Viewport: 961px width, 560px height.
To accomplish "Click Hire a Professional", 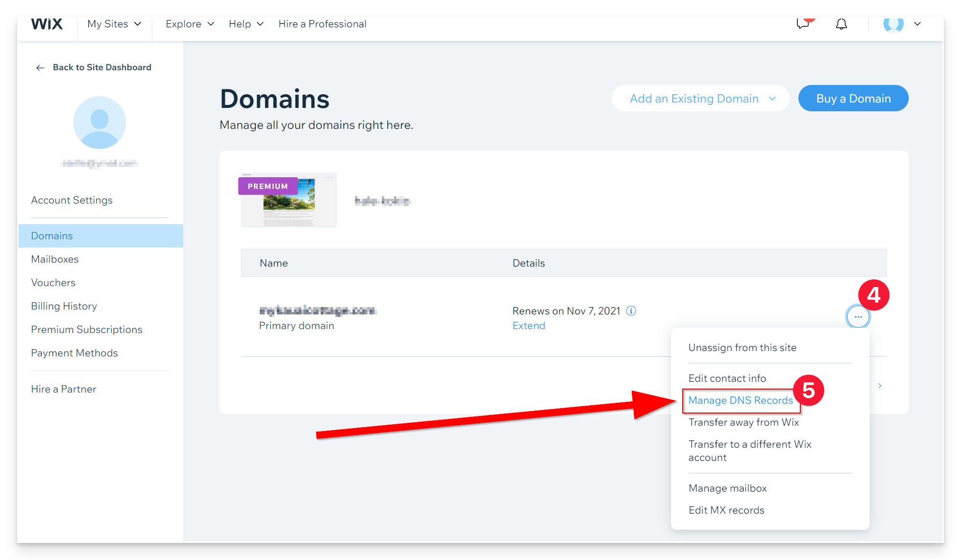I will pos(322,24).
